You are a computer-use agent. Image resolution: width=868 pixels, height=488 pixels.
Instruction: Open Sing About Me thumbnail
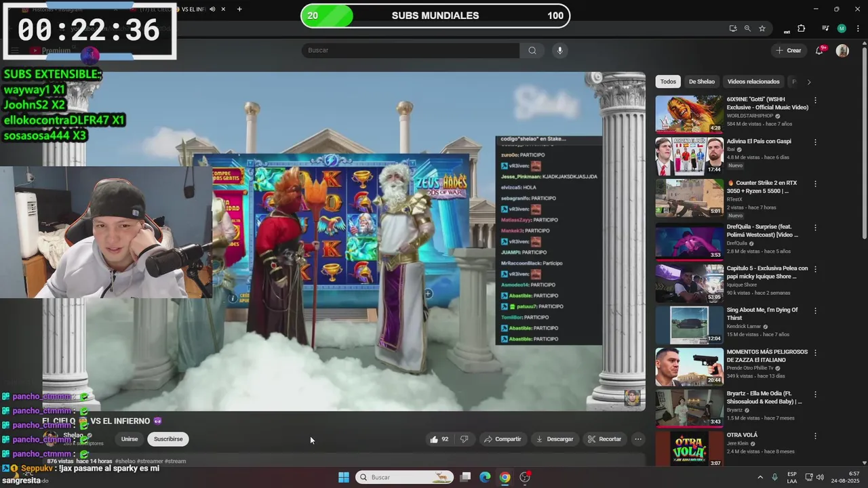point(689,325)
